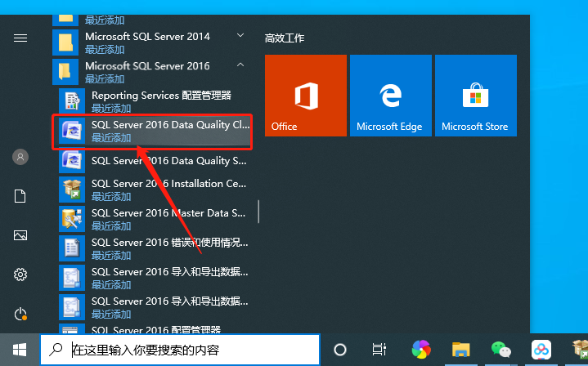Open SQL Server 2016 Installation Center
588x366 pixels.
tap(155, 190)
